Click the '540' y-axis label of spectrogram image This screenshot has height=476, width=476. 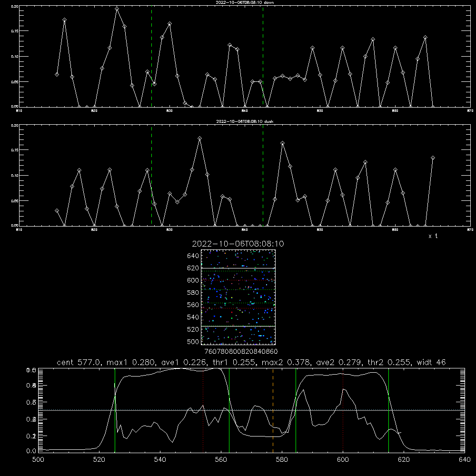(193, 317)
